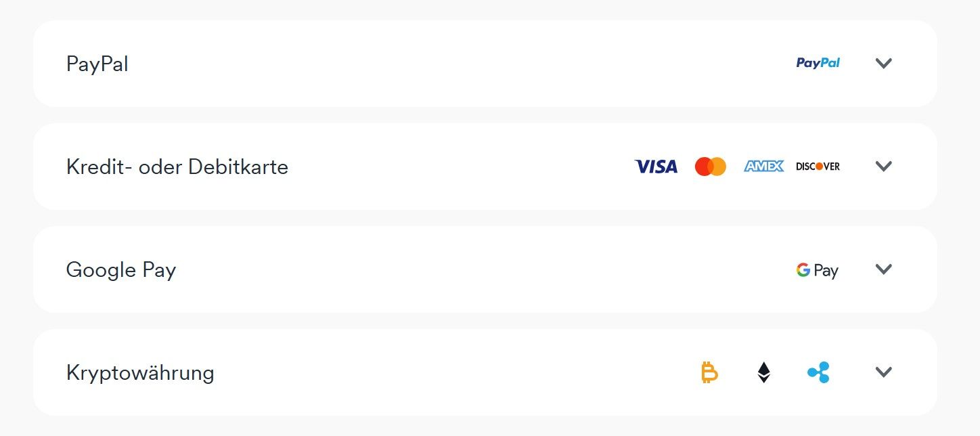The image size is (980, 436).
Task: Click empty area of PayPal card
Action: (x=460, y=64)
